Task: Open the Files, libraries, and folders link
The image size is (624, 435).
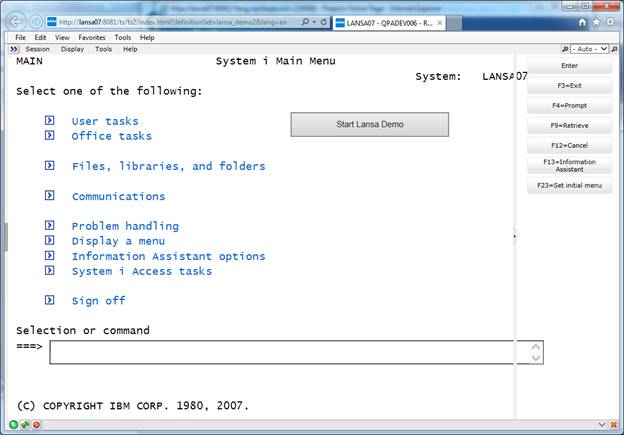Action: [x=168, y=166]
